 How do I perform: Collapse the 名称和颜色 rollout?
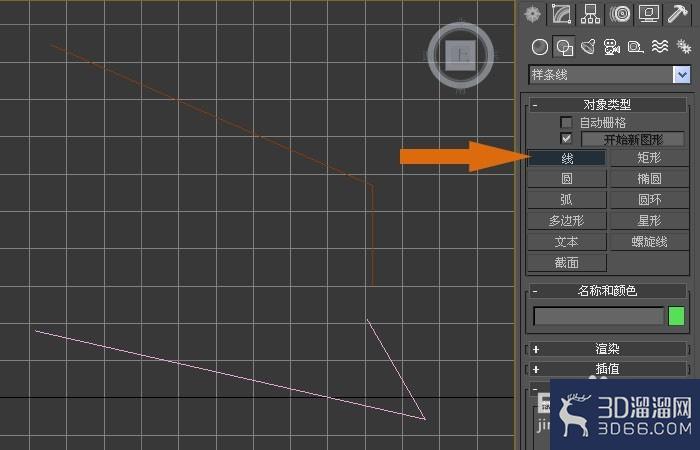coord(608,291)
